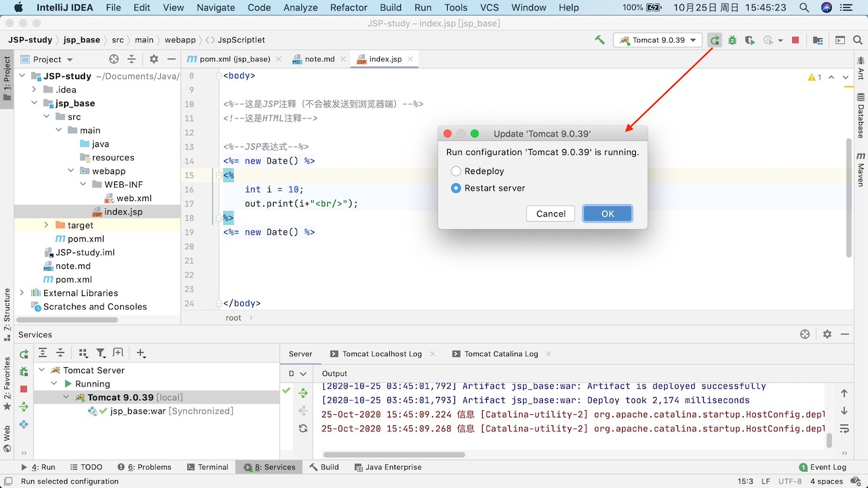Click the red Stop icon in main toolbar
Viewport: 868px width, 488px height.
pos(795,40)
